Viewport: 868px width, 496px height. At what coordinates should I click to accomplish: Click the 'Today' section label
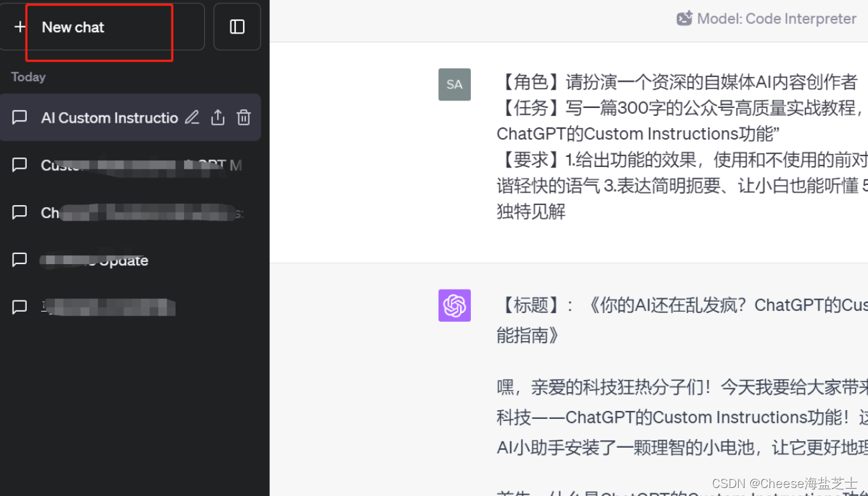28,77
